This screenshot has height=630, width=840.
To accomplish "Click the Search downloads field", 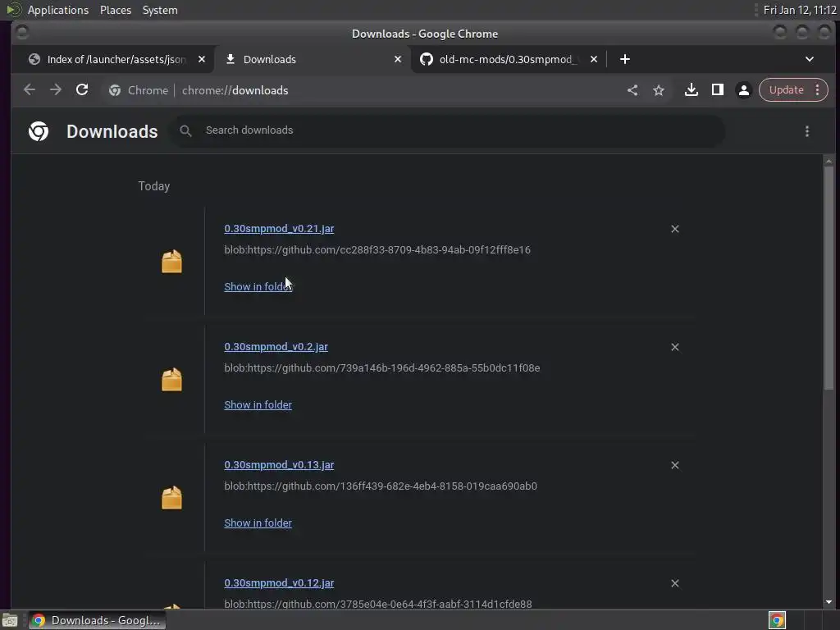I will coord(449,130).
